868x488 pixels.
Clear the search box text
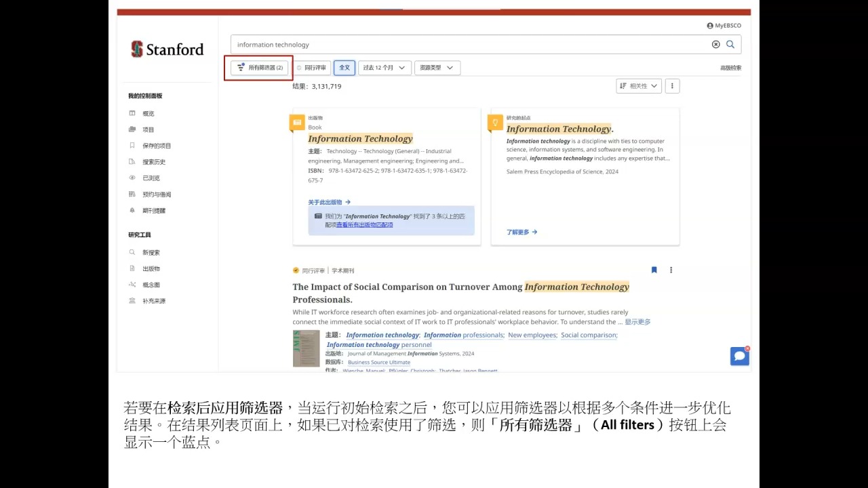[x=715, y=44]
